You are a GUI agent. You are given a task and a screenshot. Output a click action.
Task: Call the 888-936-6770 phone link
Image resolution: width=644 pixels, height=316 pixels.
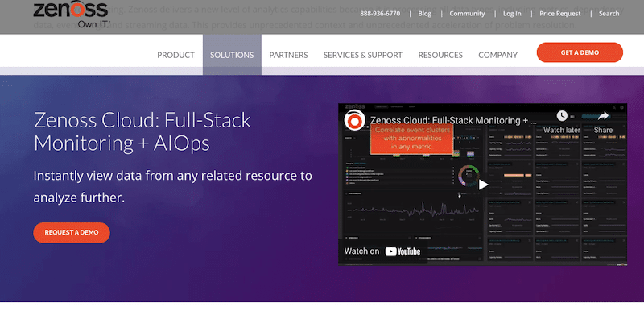[380, 14]
